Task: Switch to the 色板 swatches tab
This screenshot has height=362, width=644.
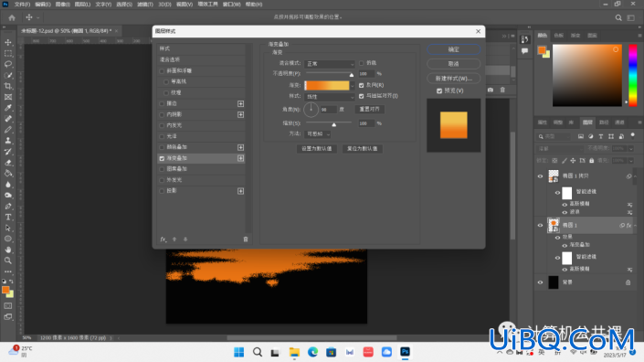Action: click(559, 36)
